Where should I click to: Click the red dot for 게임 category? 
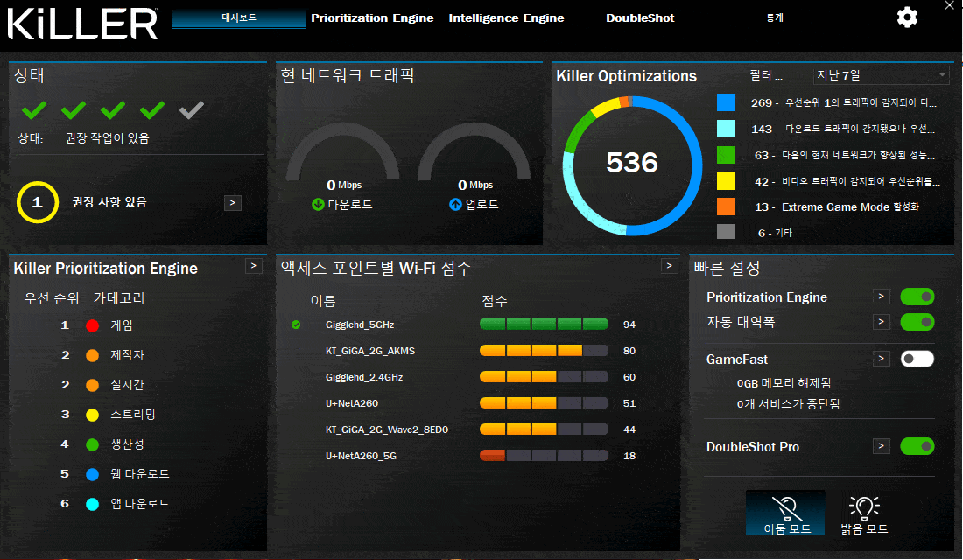(x=92, y=325)
